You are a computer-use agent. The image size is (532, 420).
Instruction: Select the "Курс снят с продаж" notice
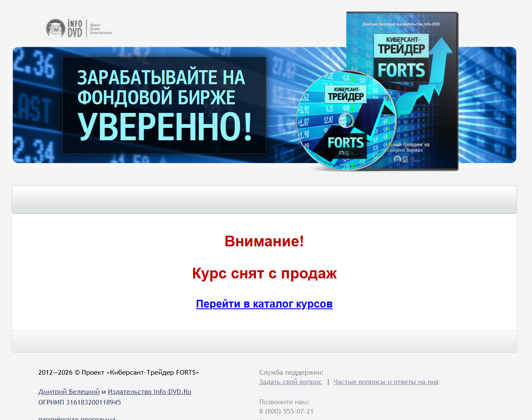pos(264,273)
